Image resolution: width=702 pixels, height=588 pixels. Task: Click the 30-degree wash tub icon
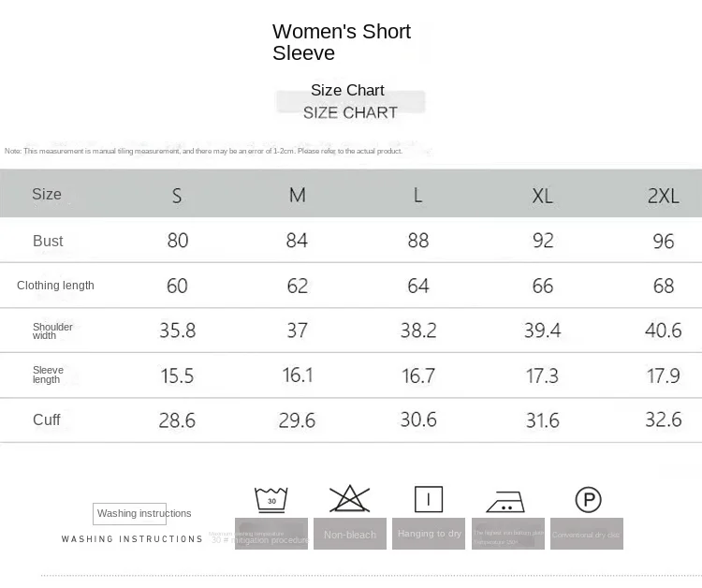click(271, 498)
